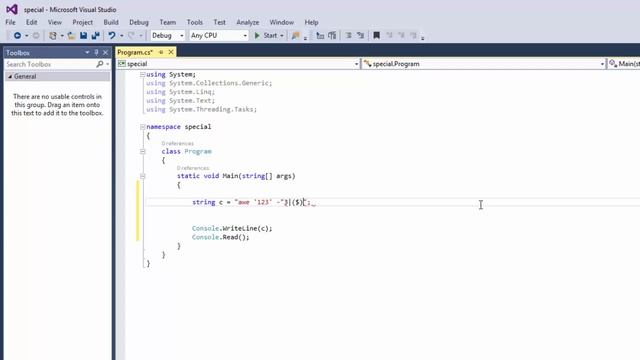Open the Analyze menu
The height and width of the screenshot is (360, 640).
[x=248, y=22]
